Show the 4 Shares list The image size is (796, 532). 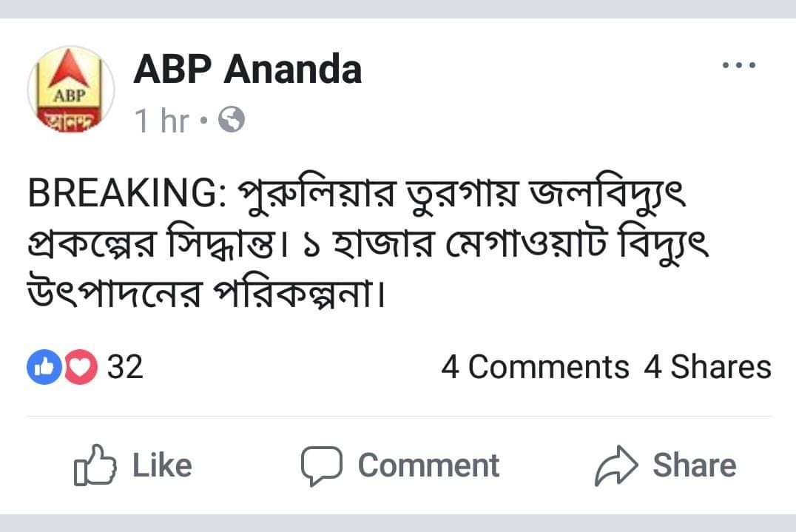coord(706,367)
